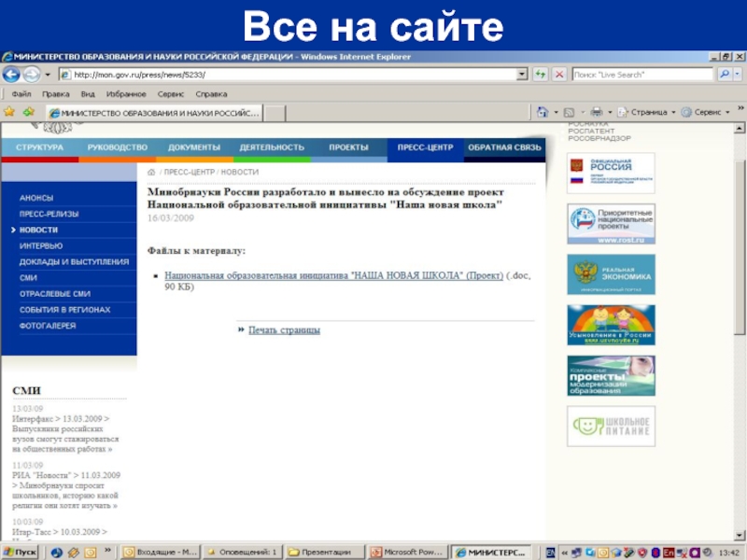Open the Усыновление в России banner
Image resolution: width=747 pixels, height=560 pixels.
611,325
